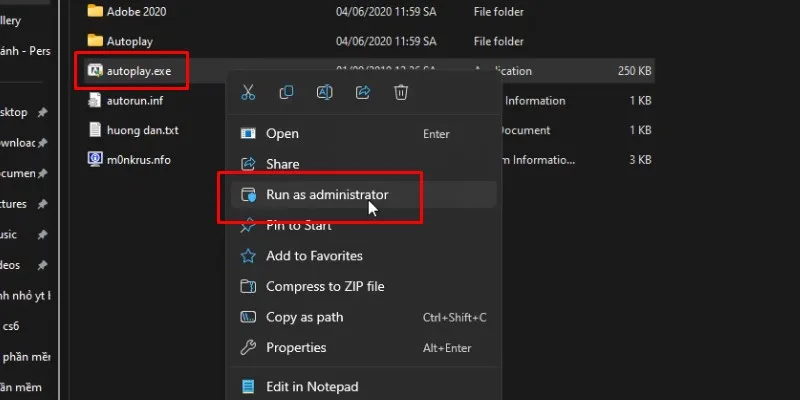Viewport: 800px width, 400px height.
Task: Click the Edit in Notepad icon
Action: point(248,387)
